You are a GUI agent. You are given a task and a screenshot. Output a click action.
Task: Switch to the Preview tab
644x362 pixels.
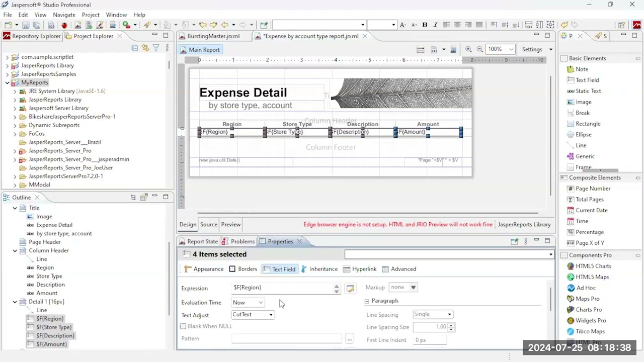pyautogui.click(x=230, y=225)
